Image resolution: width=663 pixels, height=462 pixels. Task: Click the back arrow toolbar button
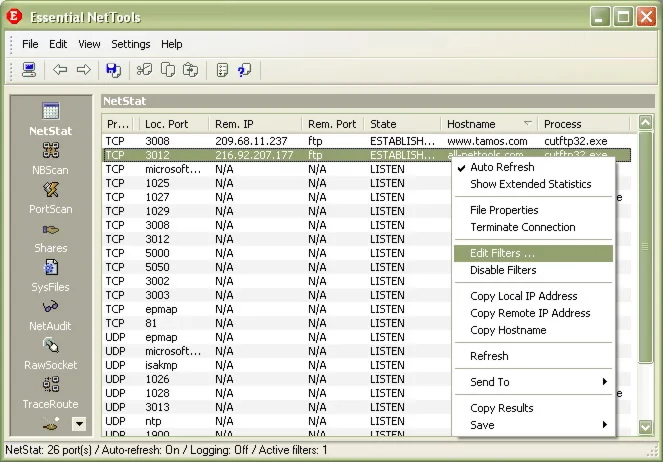60,70
